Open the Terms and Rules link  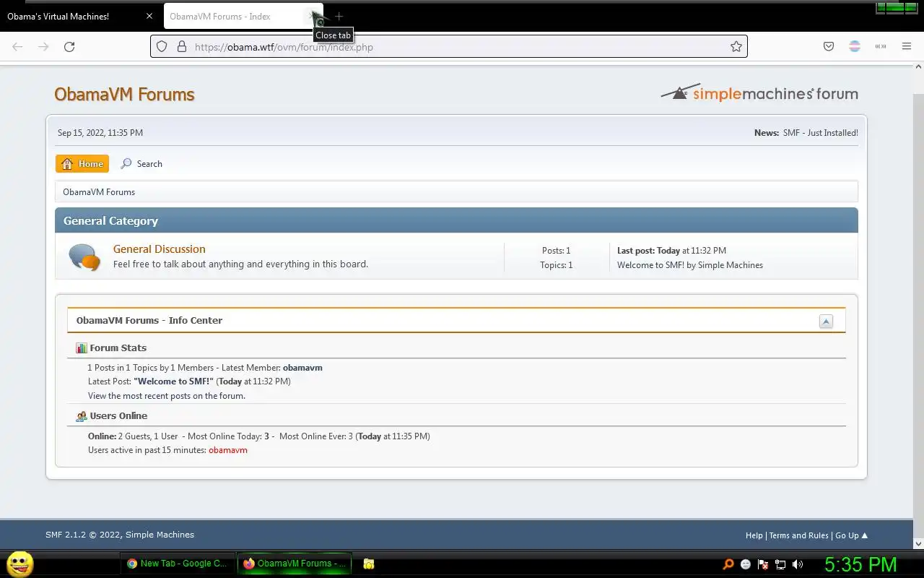click(x=798, y=535)
